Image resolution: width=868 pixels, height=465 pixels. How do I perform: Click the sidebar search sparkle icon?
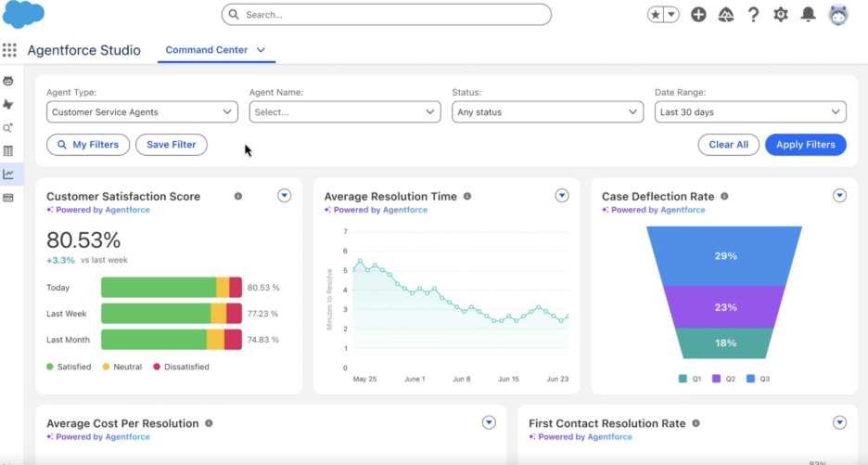(x=8, y=128)
